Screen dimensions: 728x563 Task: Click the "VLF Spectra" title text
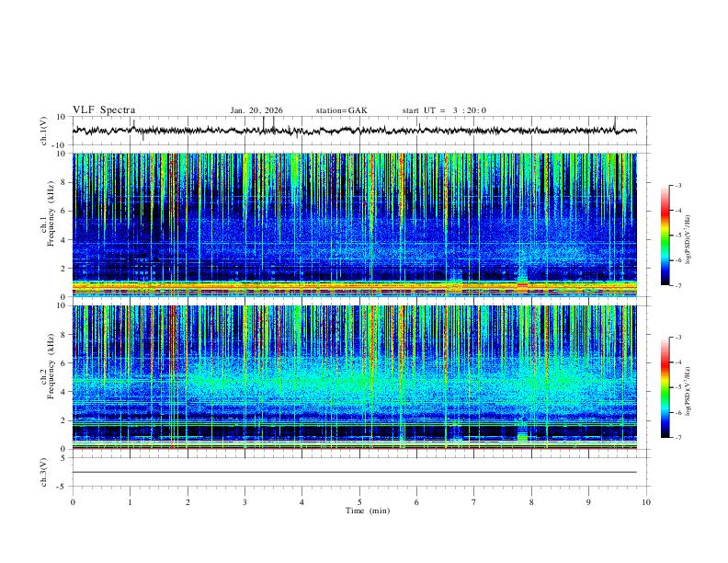click(x=104, y=110)
